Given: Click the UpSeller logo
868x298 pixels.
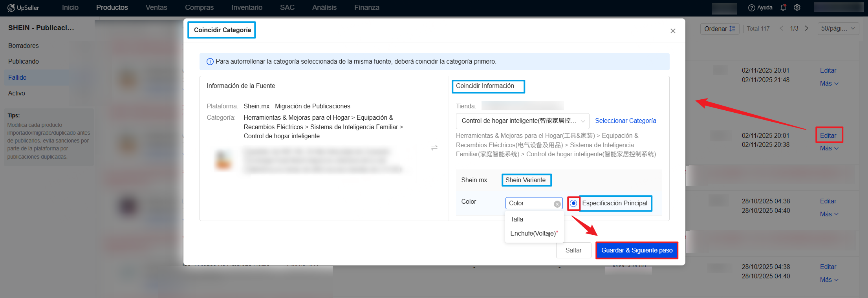Looking at the screenshot, I should point(23,7).
